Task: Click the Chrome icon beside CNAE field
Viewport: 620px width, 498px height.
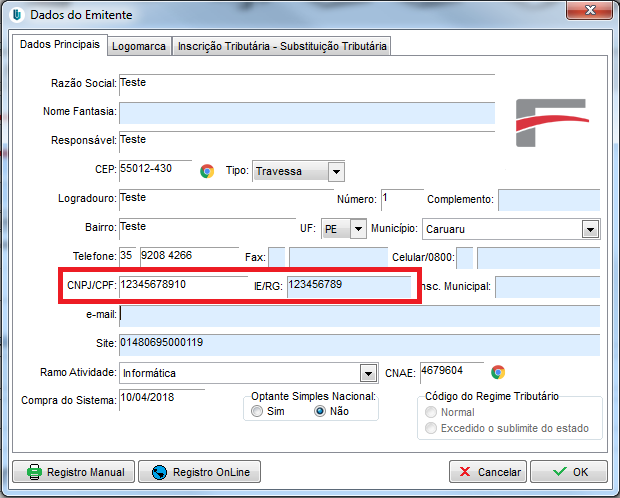Action: tap(498, 373)
